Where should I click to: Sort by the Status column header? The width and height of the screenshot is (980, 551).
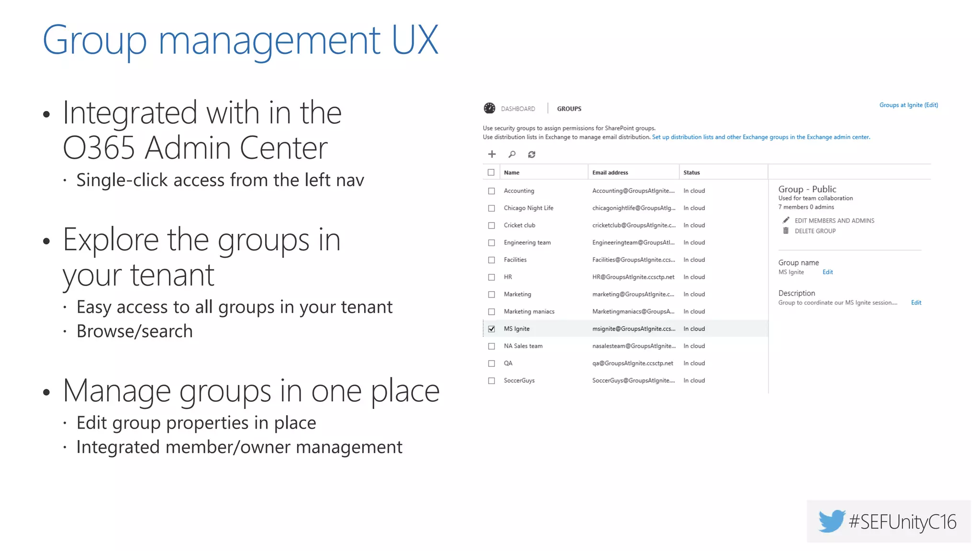pos(691,172)
